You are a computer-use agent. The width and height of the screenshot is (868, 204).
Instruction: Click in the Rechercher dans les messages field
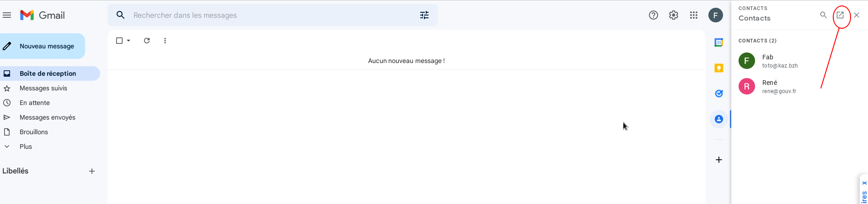coord(270,15)
